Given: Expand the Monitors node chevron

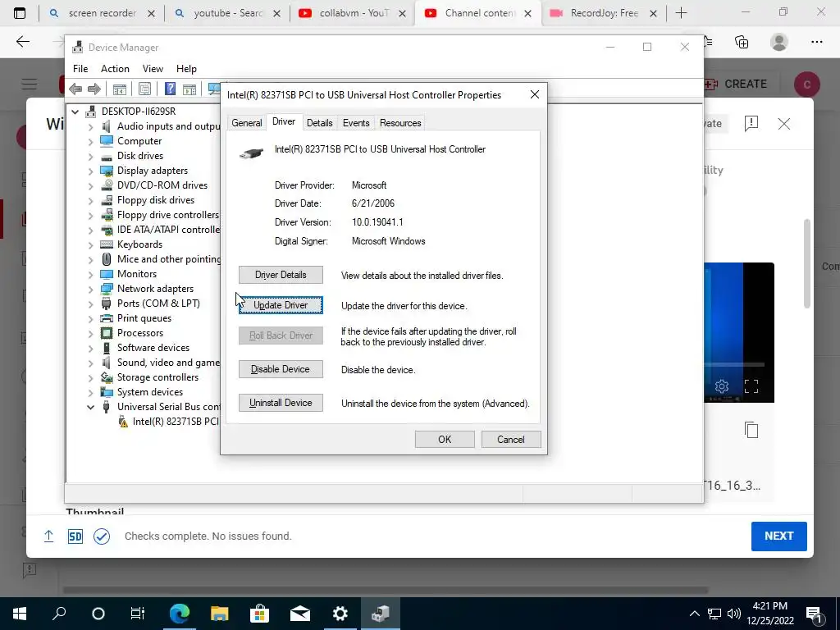Looking at the screenshot, I should coord(90,274).
